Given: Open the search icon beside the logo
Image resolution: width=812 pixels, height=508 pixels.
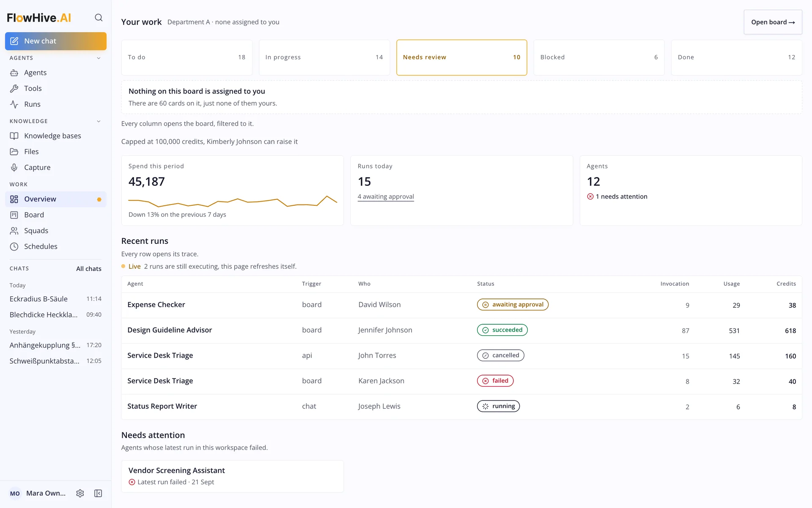Looking at the screenshot, I should tap(99, 17).
